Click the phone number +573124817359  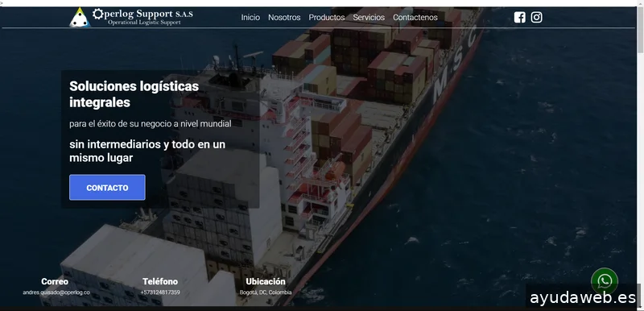tap(160, 292)
